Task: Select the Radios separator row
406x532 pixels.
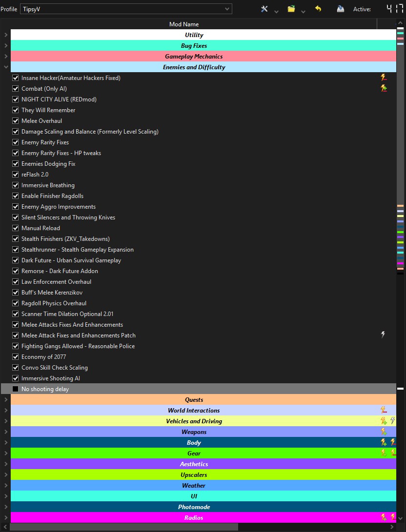Action: pos(203,518)
